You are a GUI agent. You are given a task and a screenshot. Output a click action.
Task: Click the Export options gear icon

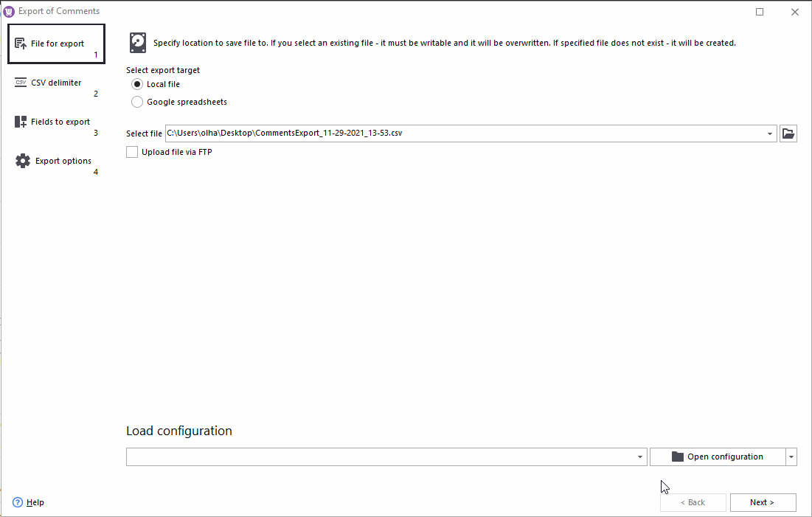pos(23,161)
